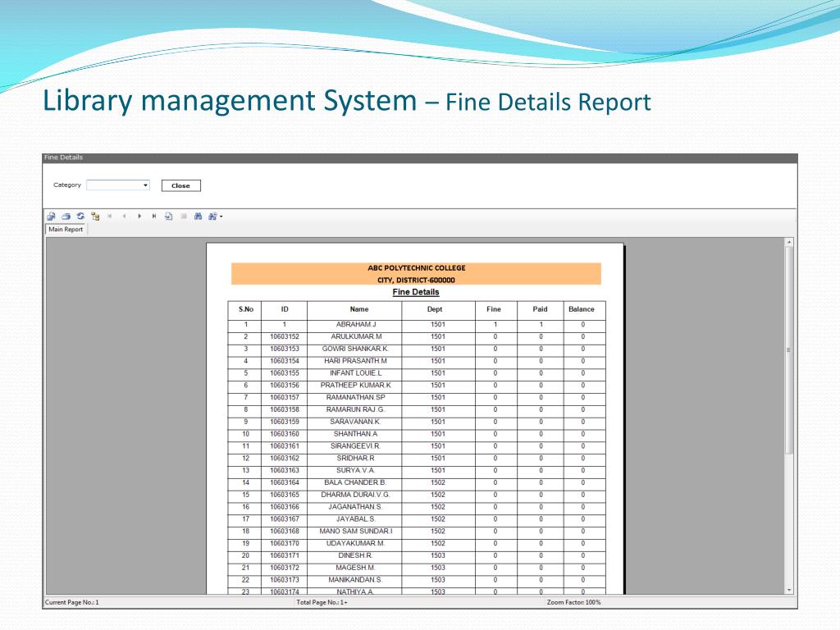Click the greyed-out stop icon in toolbar
The width and height of the screenshot is (840, 630).
[x=183, y=217]
